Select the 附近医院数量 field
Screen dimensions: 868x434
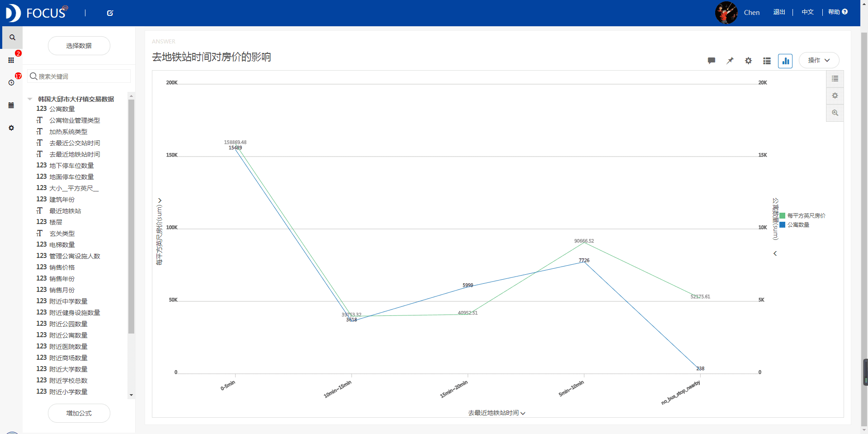tap(68, 347)
